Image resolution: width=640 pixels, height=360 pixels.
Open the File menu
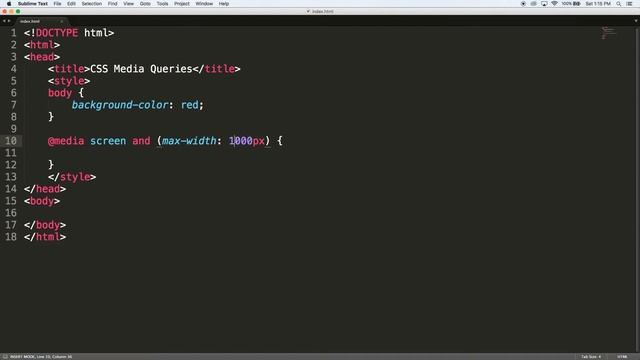[57, 4]
